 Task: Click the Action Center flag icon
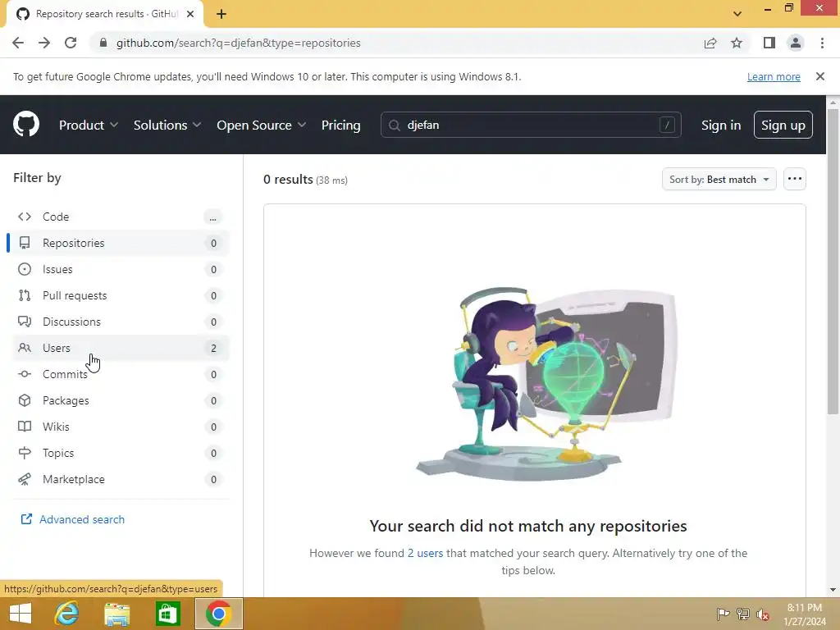point(723,614)
